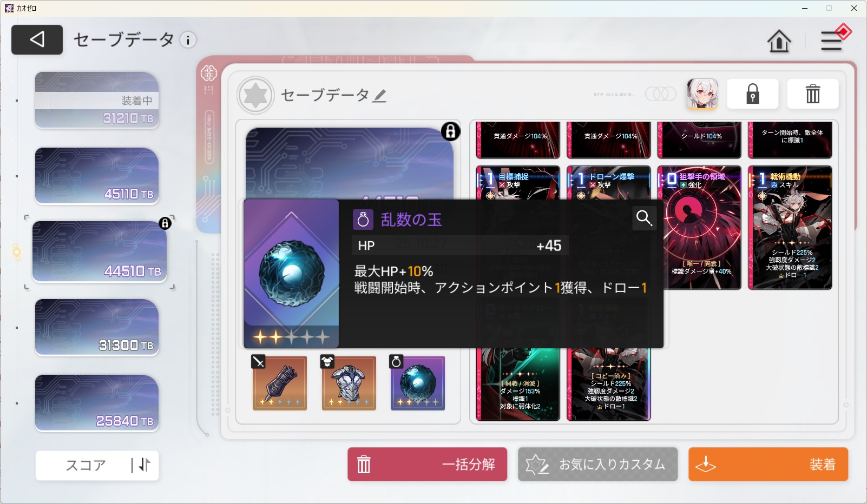The image size is (867, 504).
Task: Open the white-haired character portrait
Action: pos(702,94)
